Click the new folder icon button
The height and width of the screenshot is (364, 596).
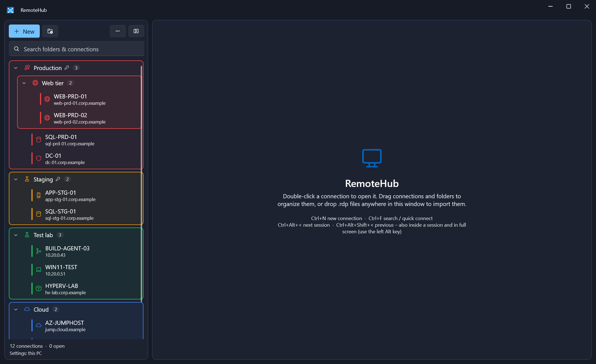click(x=50, y=31)
